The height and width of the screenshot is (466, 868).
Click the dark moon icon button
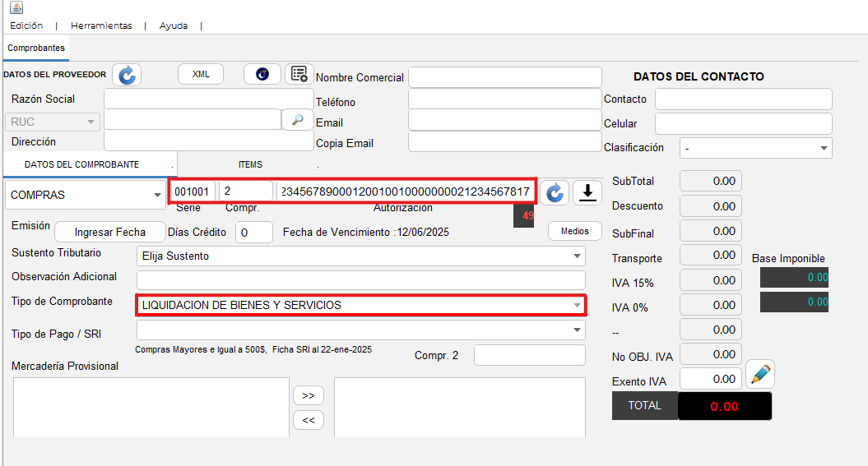pyautogui.click(x=262, y=74)
